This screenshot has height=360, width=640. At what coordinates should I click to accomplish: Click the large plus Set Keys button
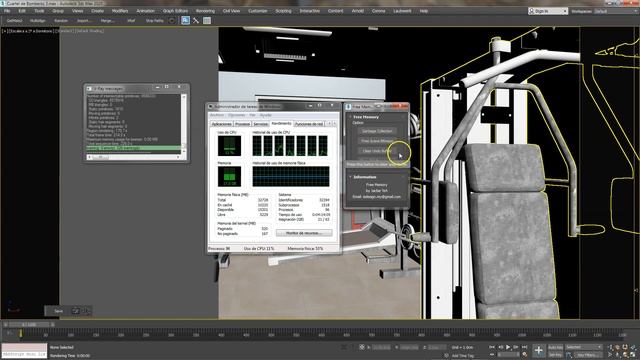[x=539, y=350]
